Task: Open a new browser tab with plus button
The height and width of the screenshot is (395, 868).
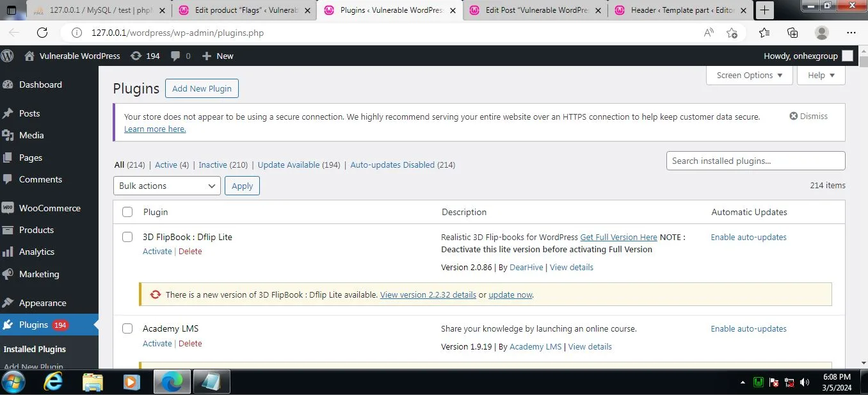Action: point(765,10)
